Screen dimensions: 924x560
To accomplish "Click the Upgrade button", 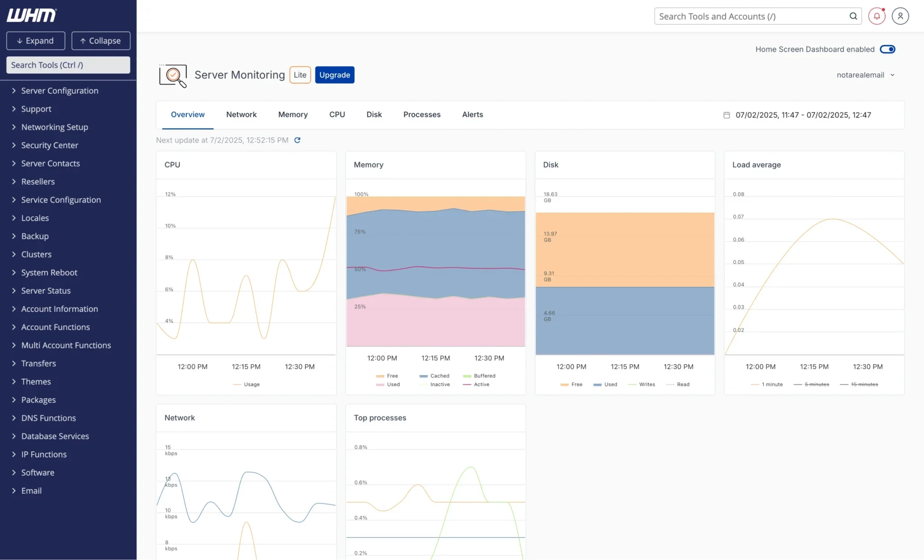I will [x=334, y=74].
